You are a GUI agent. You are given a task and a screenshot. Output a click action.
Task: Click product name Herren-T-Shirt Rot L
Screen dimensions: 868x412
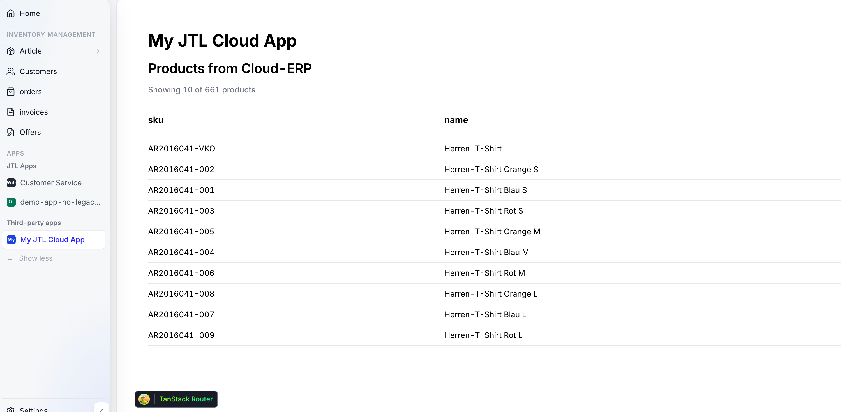pyautogui.click(x=483, y=335)
